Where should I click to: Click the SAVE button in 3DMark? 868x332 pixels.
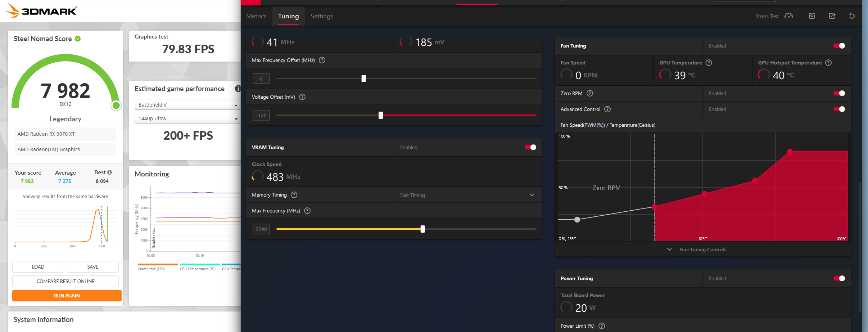(x=93, y=267)
